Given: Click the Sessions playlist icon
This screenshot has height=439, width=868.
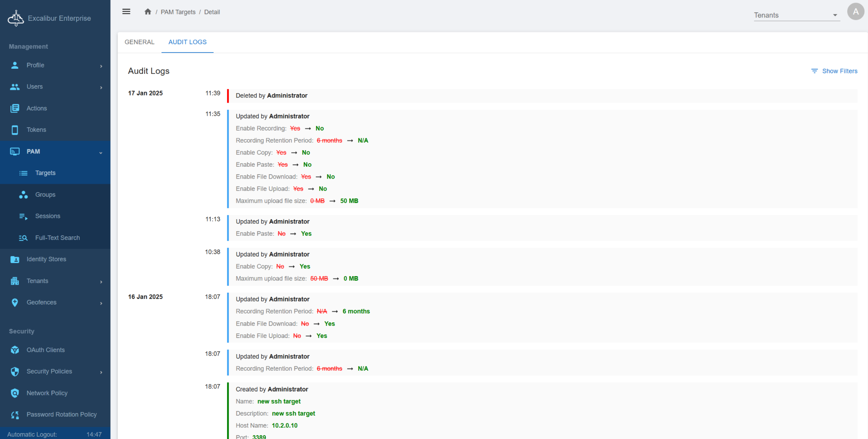Looking at the screenshot, I should pos(23,216).
